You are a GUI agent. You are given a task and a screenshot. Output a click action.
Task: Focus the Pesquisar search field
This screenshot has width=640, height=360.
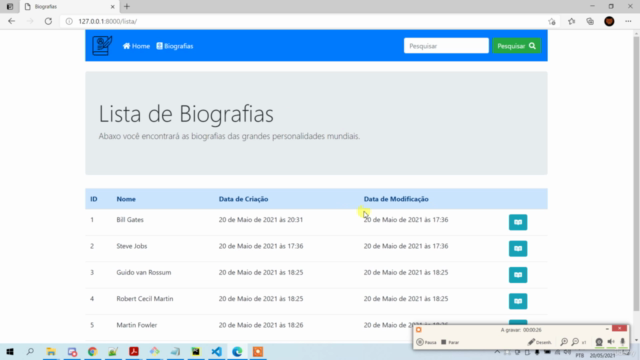tap(446, 46)
